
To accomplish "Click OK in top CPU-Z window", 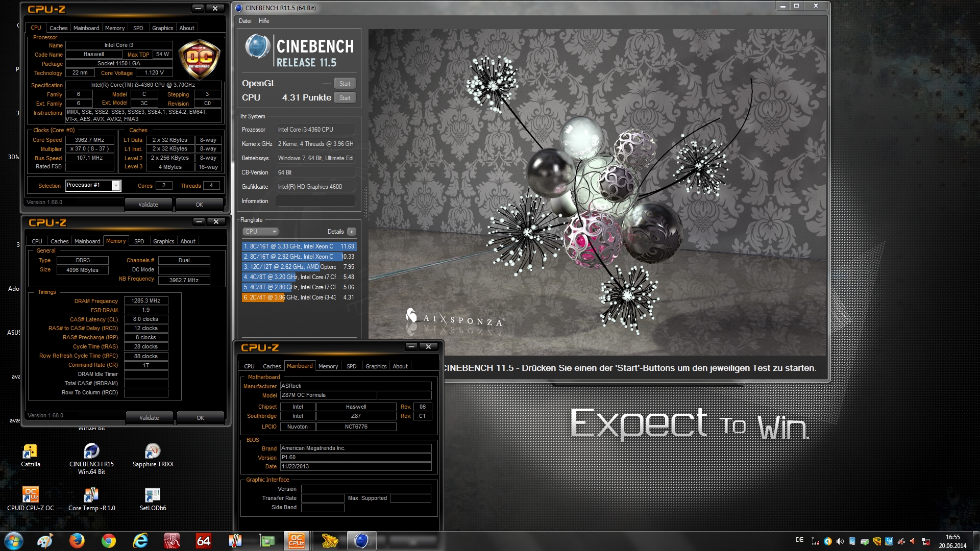I will tap(200, 205).
